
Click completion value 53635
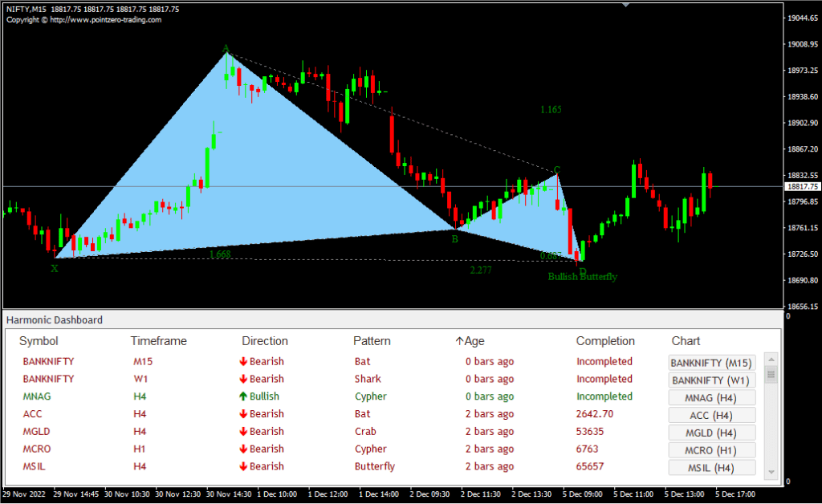[590, 432]
